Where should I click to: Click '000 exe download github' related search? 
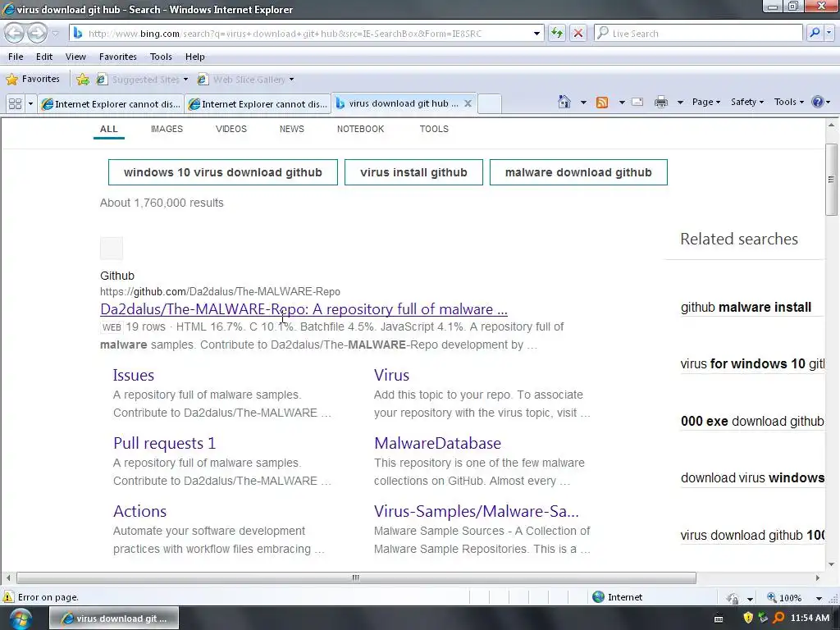tap(752, 421)
